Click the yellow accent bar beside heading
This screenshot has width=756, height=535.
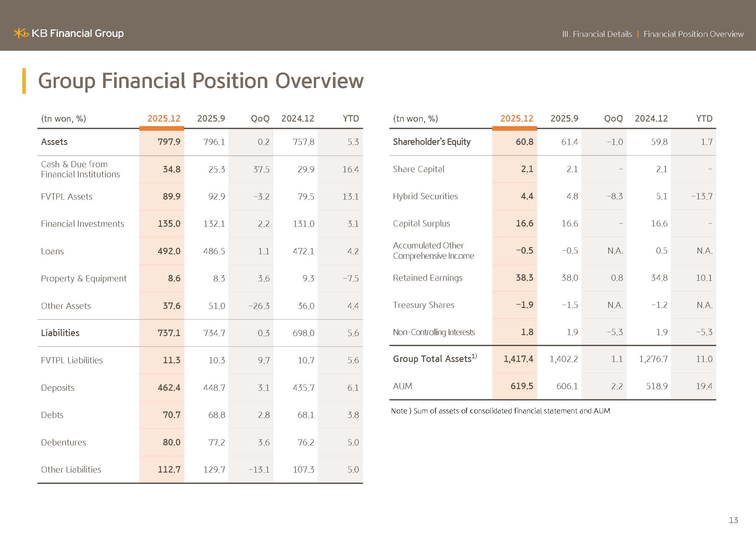(x=24, y=81)
